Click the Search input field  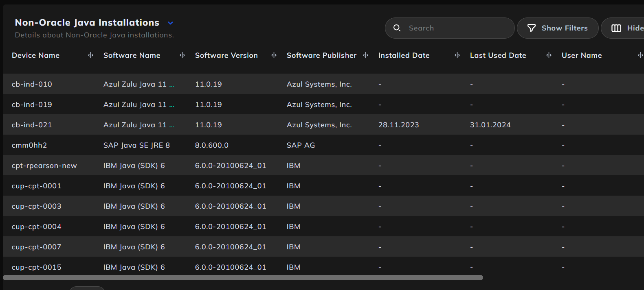(x=450, y=28)
